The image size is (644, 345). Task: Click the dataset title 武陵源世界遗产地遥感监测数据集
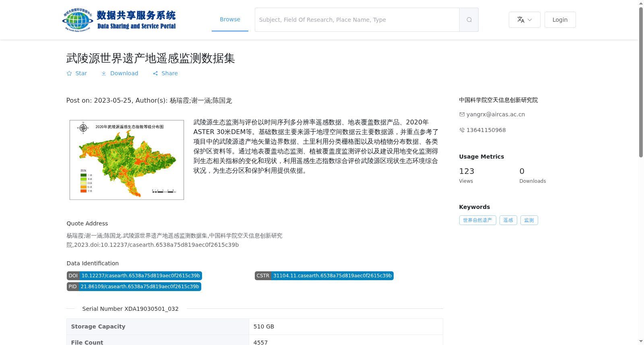coord(151,58)
